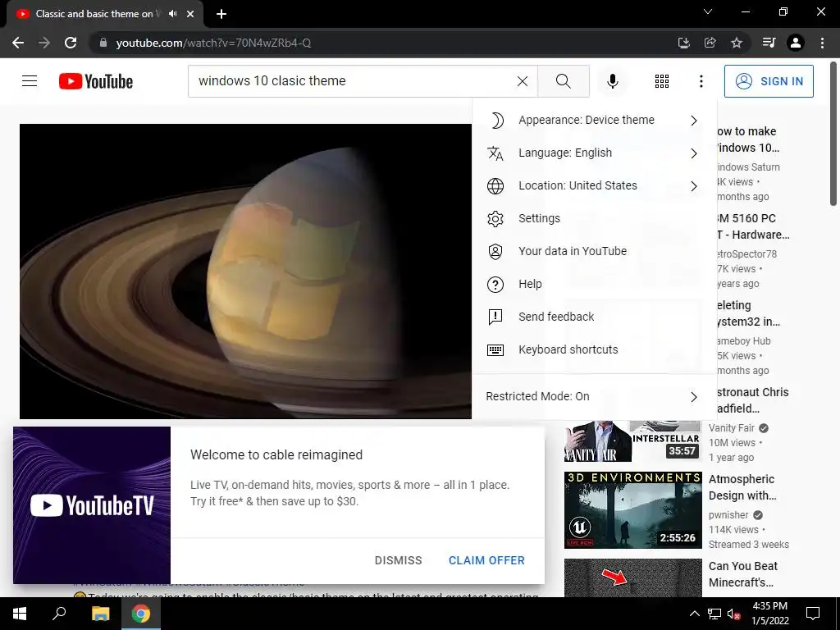Expand Language: English submenu arrow
Image resolution: width=840 pixels, height=630 pixels.
(694, 153)
